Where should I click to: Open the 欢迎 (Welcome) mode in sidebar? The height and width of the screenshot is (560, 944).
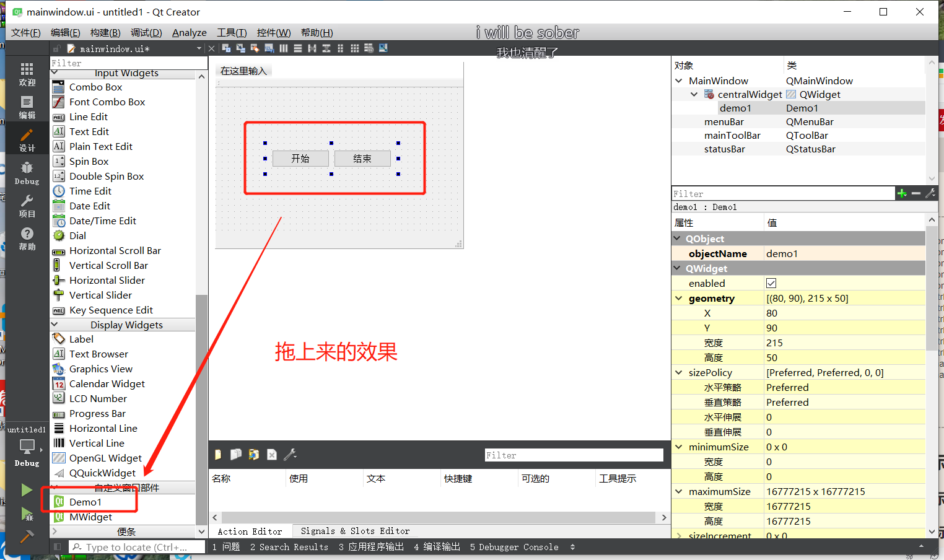[27, 74]
